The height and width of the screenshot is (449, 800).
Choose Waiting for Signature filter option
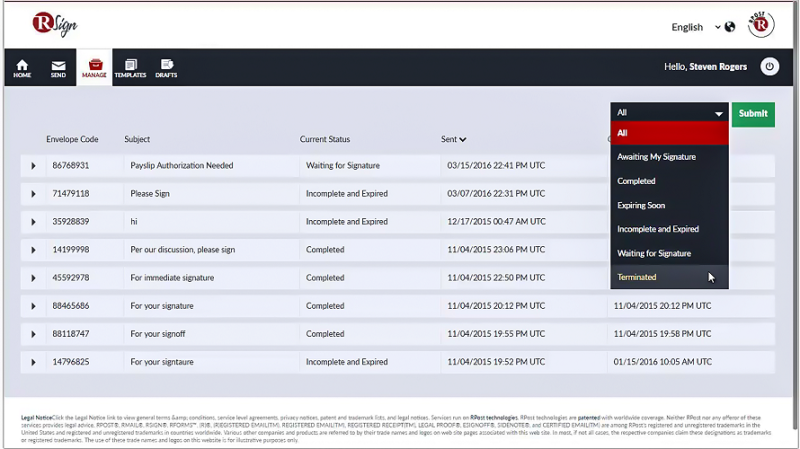[x=669, y=253]
